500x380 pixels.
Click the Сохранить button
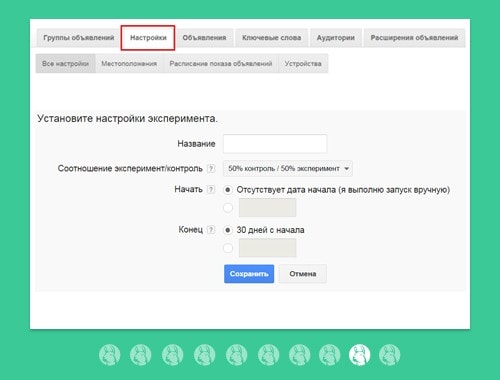[249, 274]
